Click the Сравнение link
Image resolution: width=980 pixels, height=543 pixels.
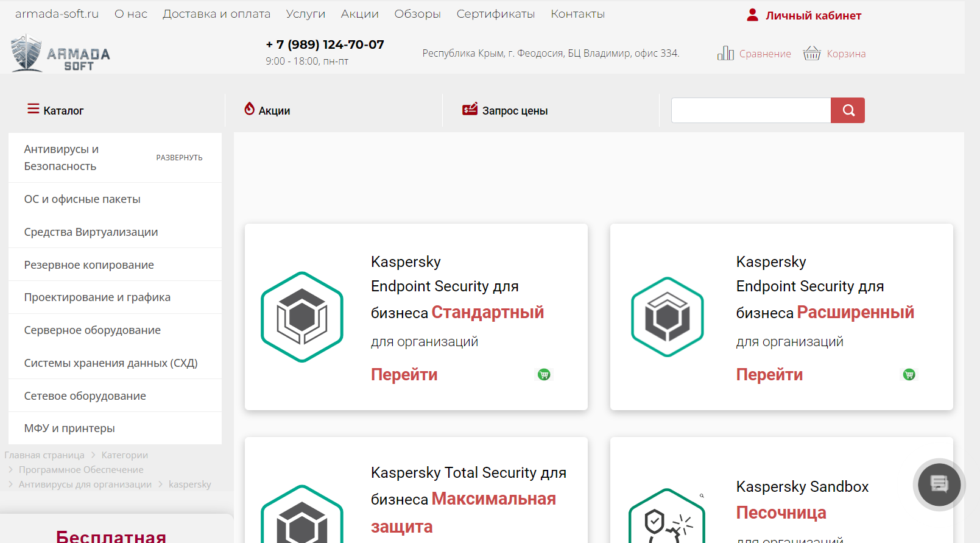coord(765,54)
